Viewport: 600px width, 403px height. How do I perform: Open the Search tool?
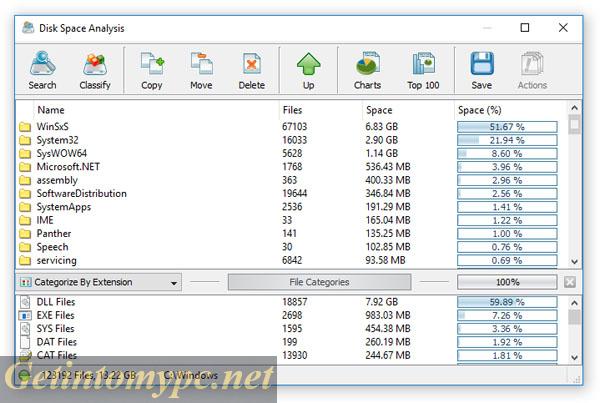click(42, 70)
